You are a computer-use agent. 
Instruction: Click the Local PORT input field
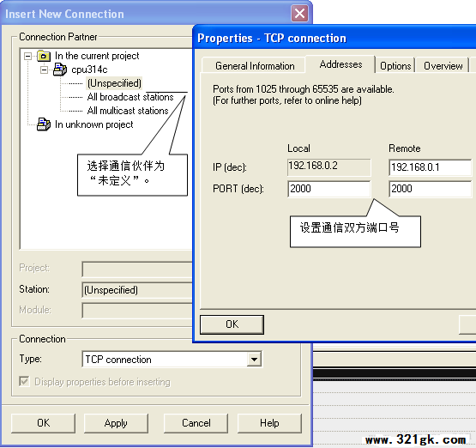(x=328, y=189)
